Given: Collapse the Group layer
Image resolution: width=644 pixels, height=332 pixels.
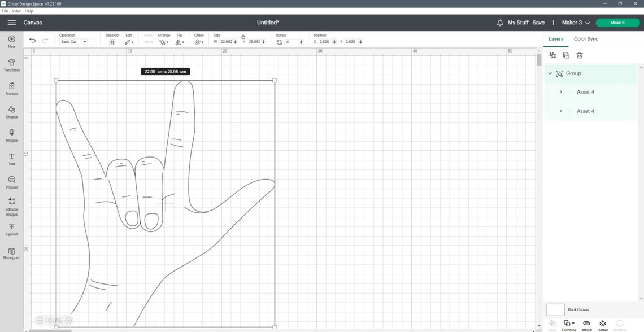Looking at the screenshot, I should point(549,73).
